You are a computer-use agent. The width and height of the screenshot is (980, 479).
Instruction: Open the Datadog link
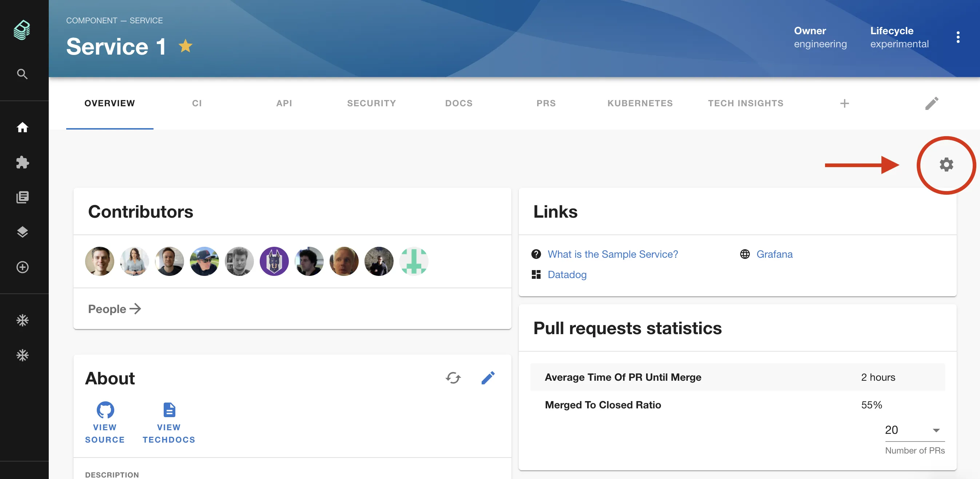(566, 274)
